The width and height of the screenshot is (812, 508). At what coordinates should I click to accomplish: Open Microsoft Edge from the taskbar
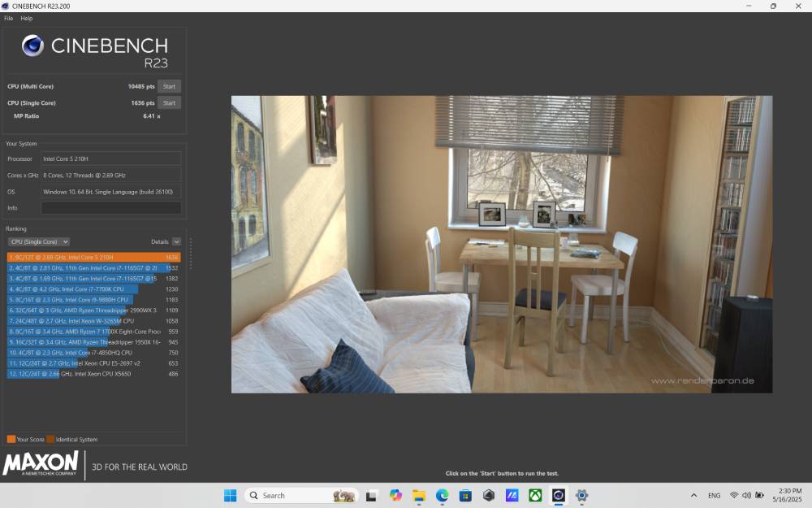click(x=442, y=495)
